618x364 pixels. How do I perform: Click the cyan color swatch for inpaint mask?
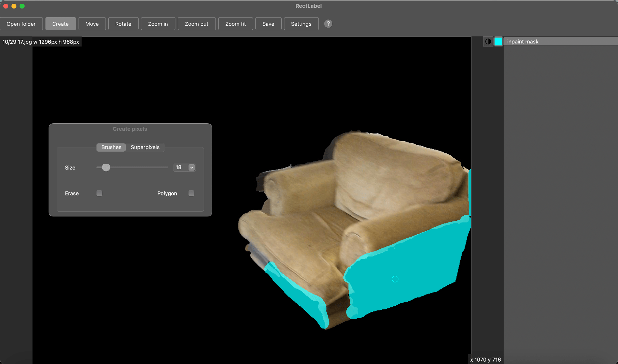click(498, 41)
